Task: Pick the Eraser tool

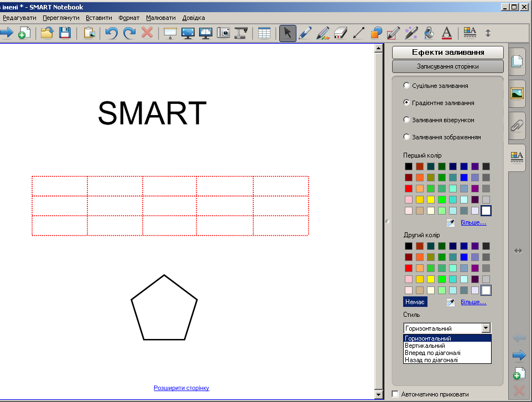Action: coord(340,33)
